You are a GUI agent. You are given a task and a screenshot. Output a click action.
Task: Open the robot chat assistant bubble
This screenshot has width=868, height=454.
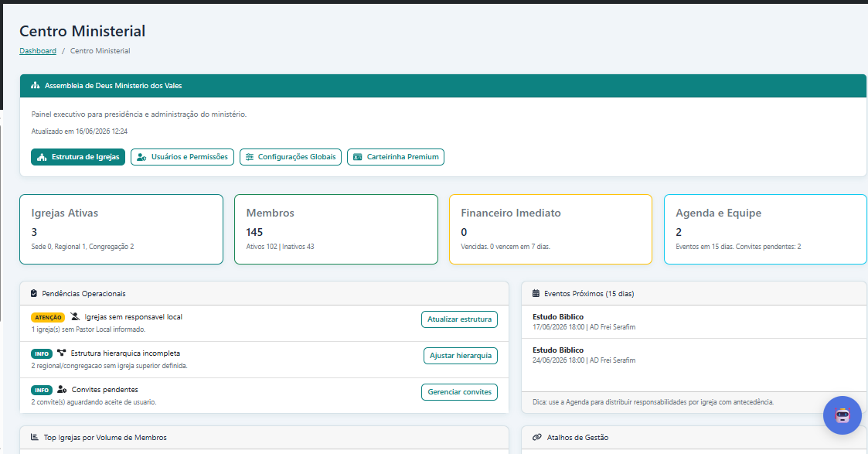842,415
